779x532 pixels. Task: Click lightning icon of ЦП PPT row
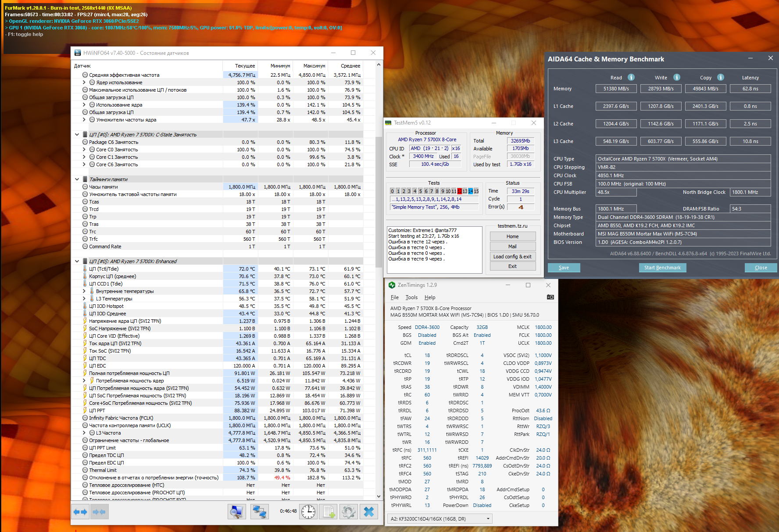pyautogui.click(x=85, y=411)
